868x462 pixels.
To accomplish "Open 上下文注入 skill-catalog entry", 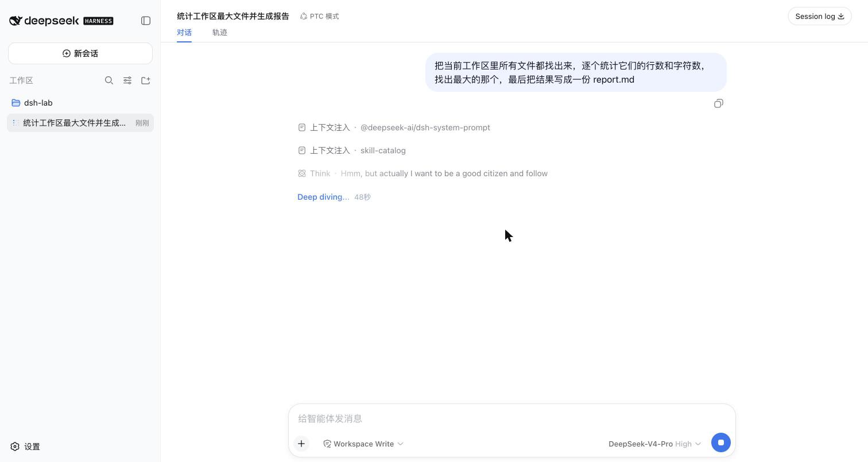I will pyautogui.click(x=352, y=150).
